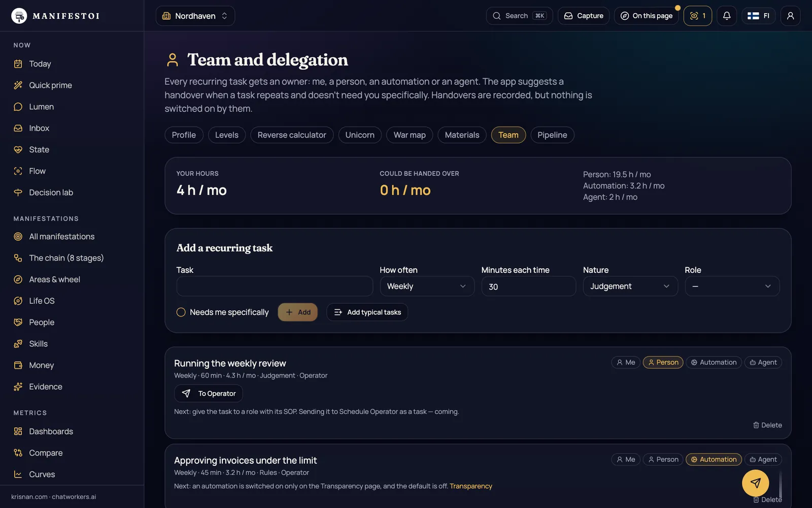This screenshot has width=812, height=508.
Task: Open the Transparency link
Action: click(471, 486)
